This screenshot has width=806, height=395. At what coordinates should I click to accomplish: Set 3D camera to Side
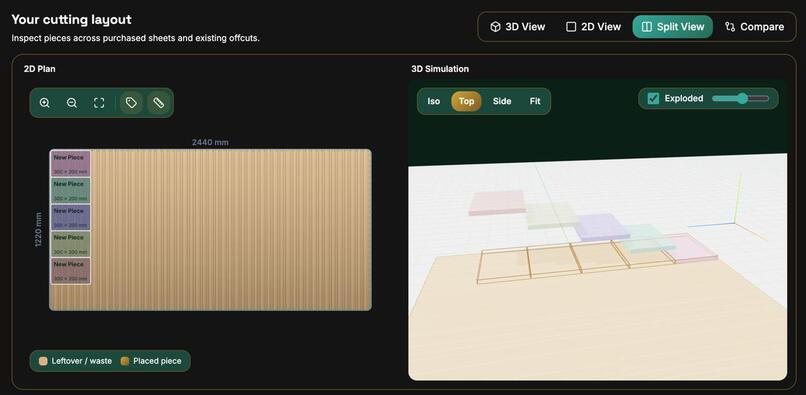tap(502, 101)
